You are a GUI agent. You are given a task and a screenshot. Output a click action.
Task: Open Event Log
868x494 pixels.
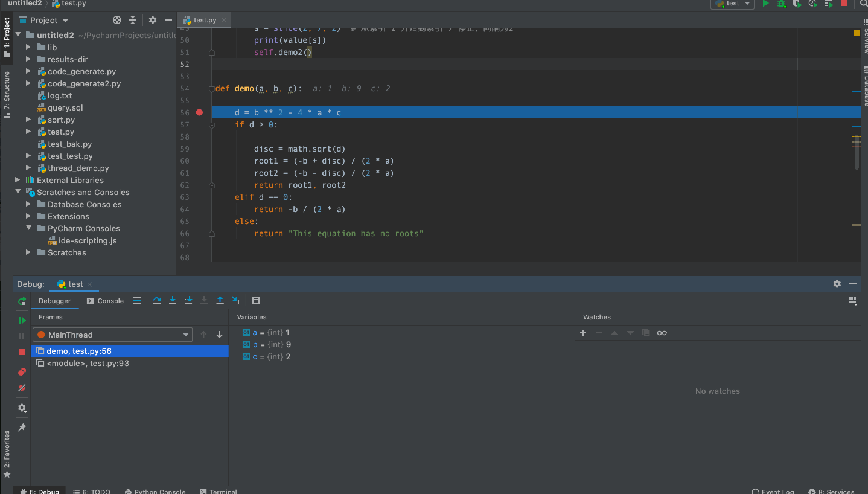[x=773, y=492]
